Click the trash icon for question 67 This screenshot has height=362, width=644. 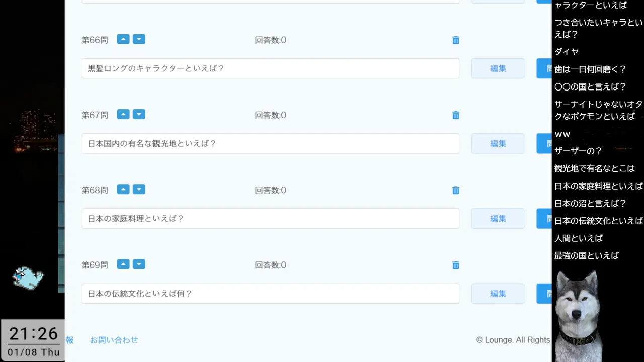456,115
